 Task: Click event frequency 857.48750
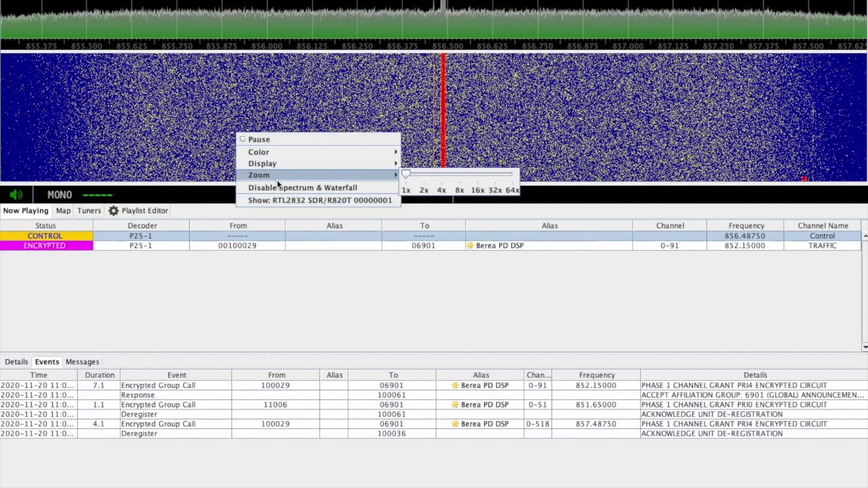point(596,424)
